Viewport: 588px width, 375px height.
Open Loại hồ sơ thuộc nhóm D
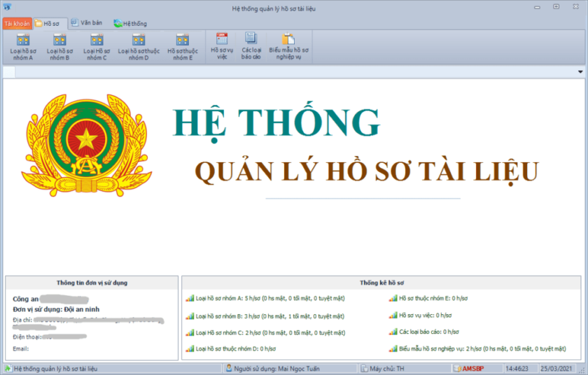(x=139, y=46)
